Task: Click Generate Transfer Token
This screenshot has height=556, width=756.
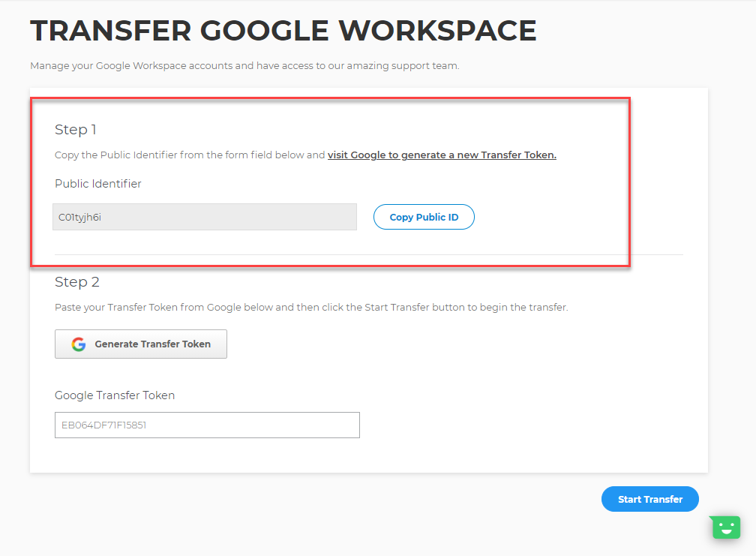Action: tap(140, 344)
